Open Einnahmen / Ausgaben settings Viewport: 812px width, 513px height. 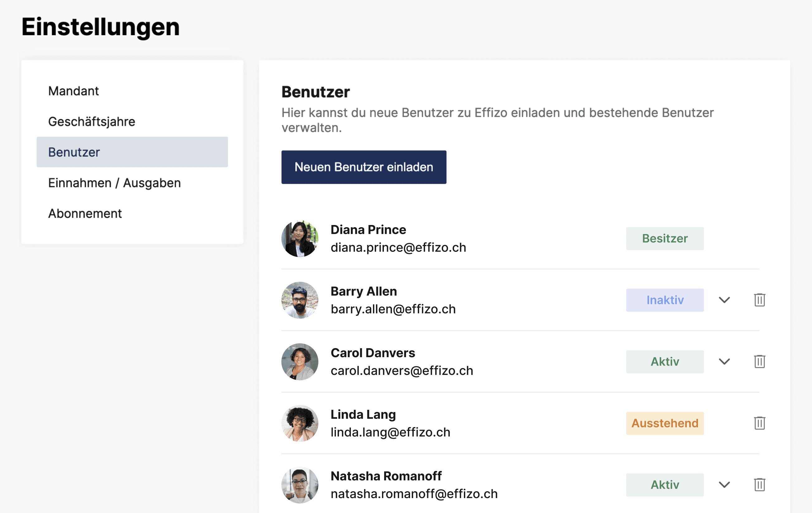click(x=114, y=183)
